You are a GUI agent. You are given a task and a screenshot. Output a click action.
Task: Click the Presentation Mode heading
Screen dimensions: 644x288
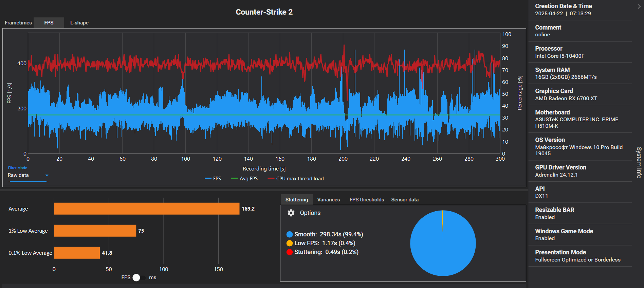[x=560, y=252]
